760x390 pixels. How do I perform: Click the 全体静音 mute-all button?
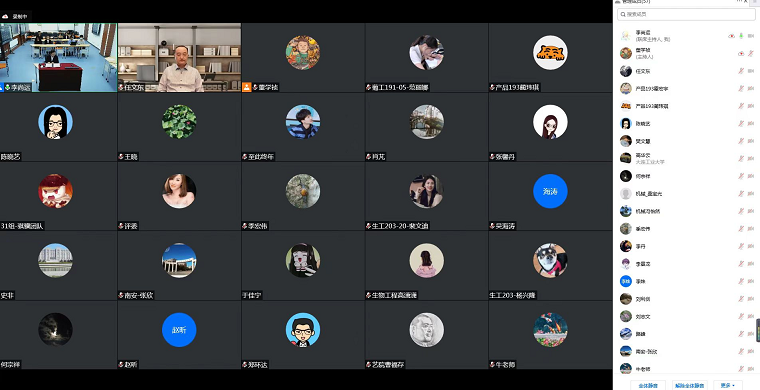648,386
